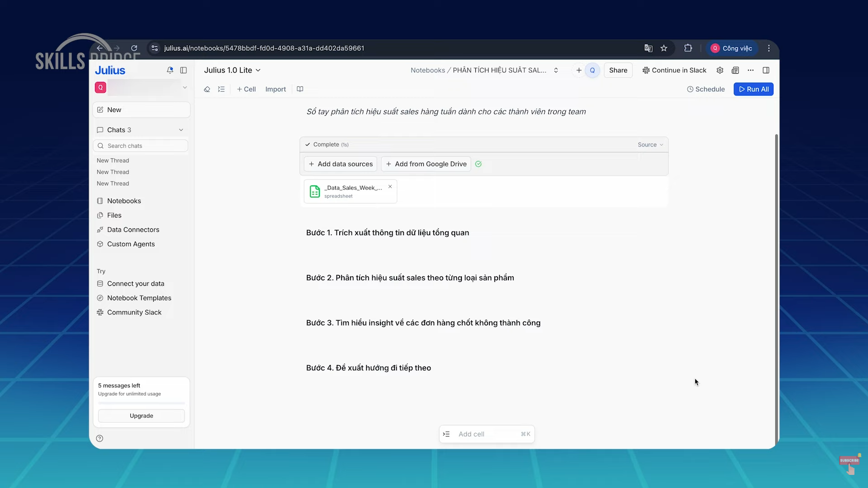The image size is (868, 488).
Task: Open Notebooks in the sidebar
Action: pyautogui.click(x=124, y=201)
